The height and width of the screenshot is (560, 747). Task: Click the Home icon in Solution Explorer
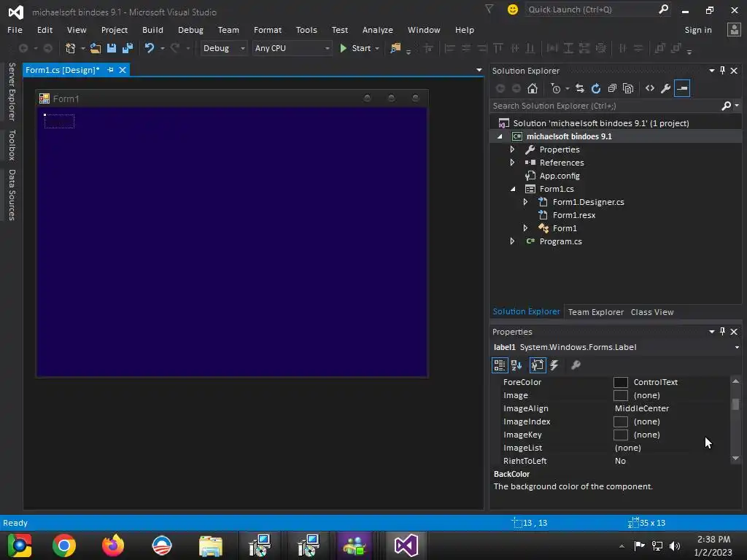point(532,88)
